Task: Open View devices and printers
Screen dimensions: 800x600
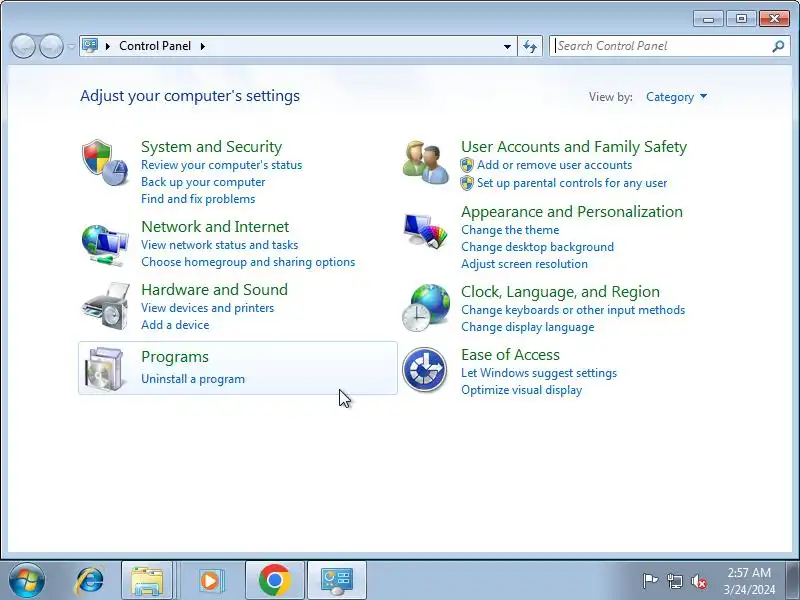Action: 207,308
